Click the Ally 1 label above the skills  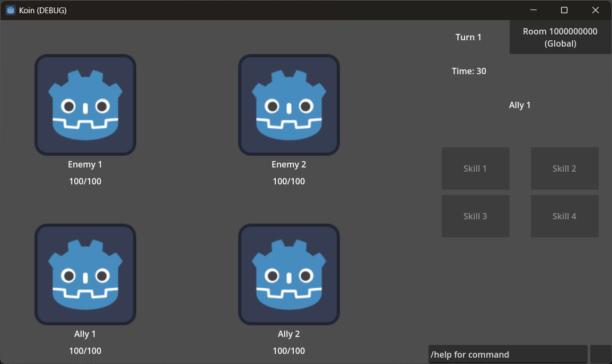[520, 105]
